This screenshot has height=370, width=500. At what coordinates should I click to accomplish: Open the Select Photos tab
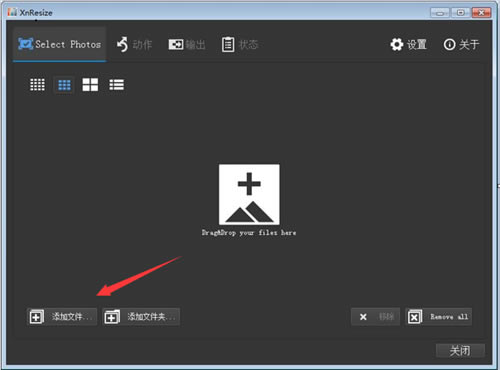tap(60, 44)
